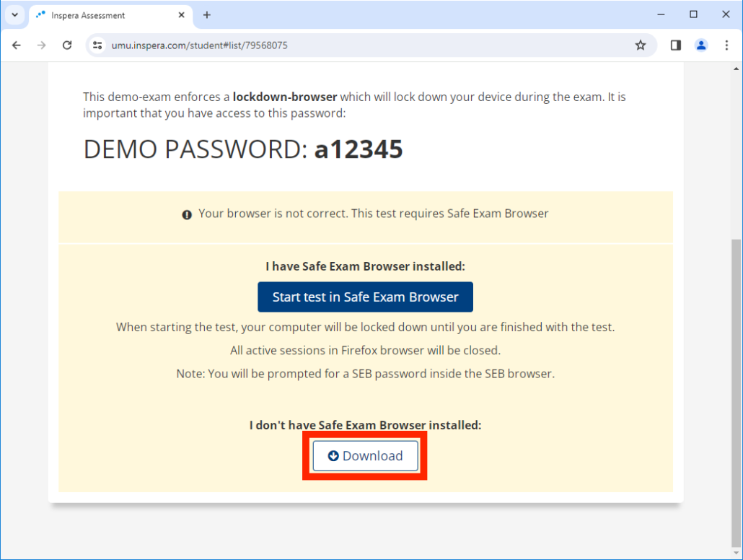Image resolution: width=743 pixels, height=560 pixels.
Task: Click the scrollbar up arrow
Action: [x=736, y=69]
